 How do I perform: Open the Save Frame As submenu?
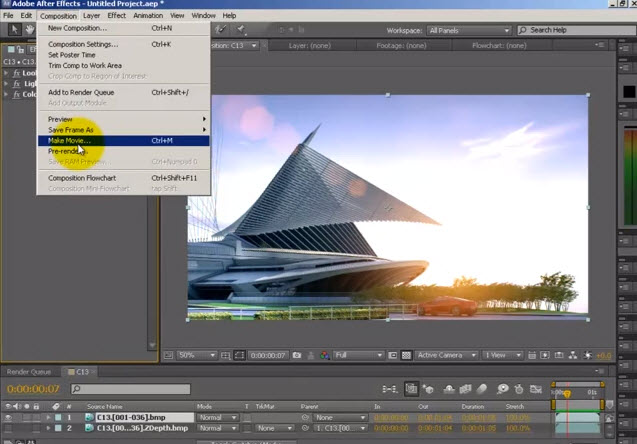(124, 130)
